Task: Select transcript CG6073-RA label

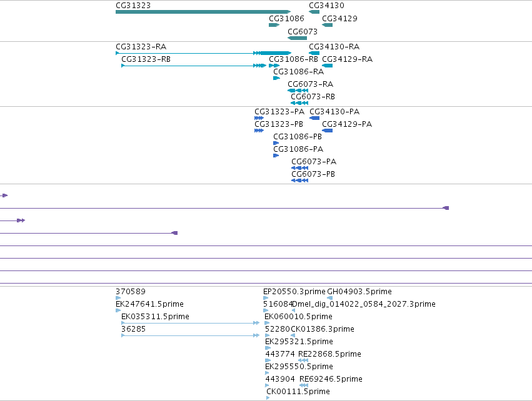Action: [311, 84]
